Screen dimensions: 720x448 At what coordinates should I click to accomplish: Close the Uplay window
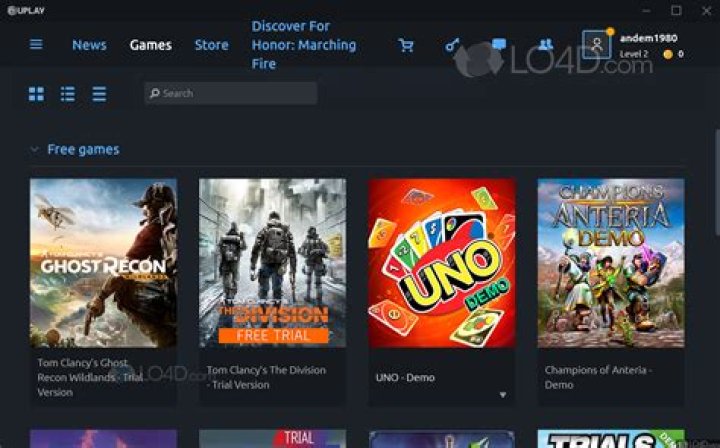pyautogui.click(x=706, y=11)
